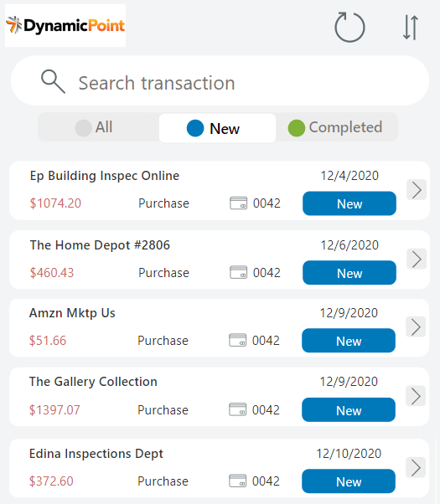Expand Ep Building Inspec Online chevron

pyautogui.click(x=417, y=190)
